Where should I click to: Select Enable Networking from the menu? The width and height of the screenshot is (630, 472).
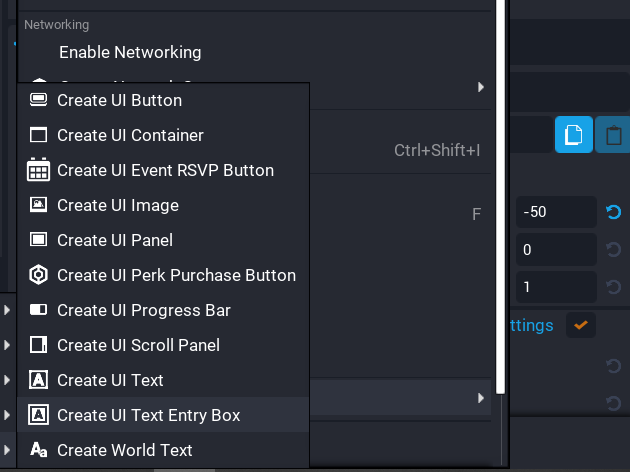click(x=130, y=52)
